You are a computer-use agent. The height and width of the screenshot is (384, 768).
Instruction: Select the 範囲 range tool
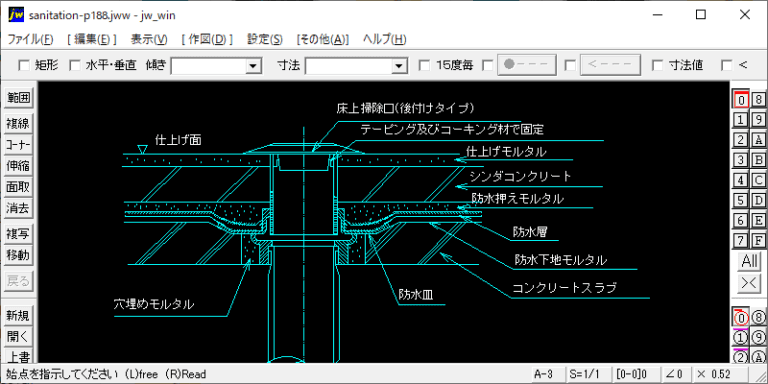(x=19, y=98)
